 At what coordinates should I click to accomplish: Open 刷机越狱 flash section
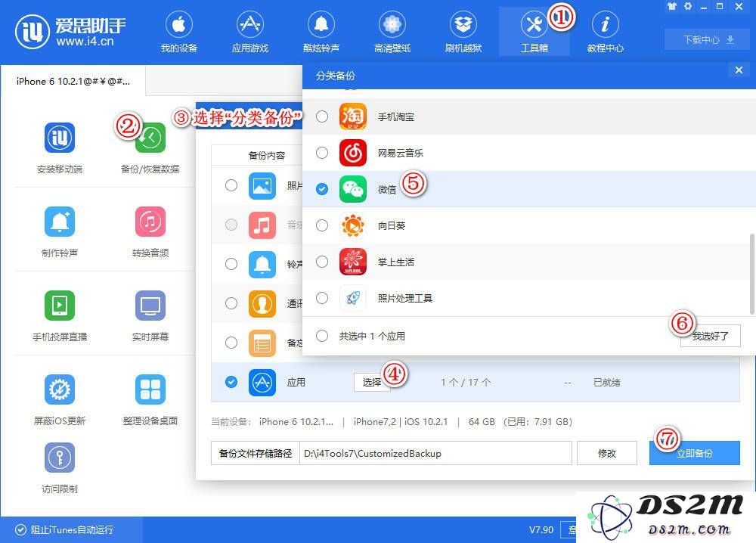point(463,32)
